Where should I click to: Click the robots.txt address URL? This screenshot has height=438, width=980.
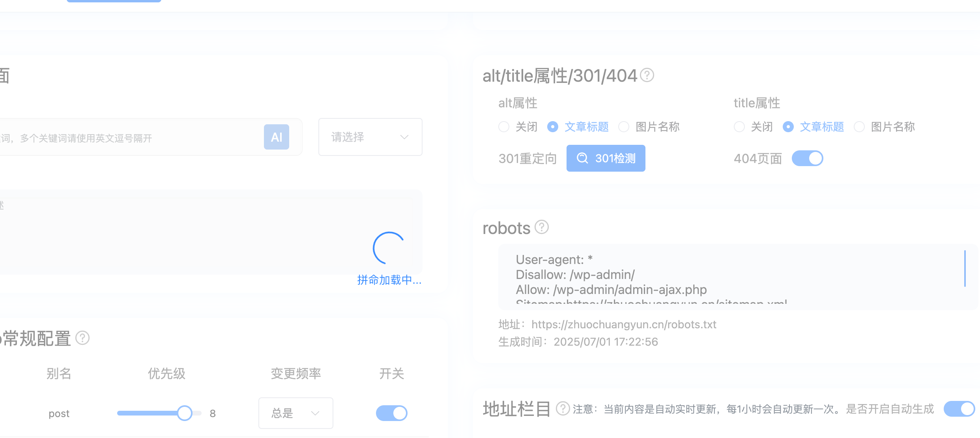(x=624, y=324)
